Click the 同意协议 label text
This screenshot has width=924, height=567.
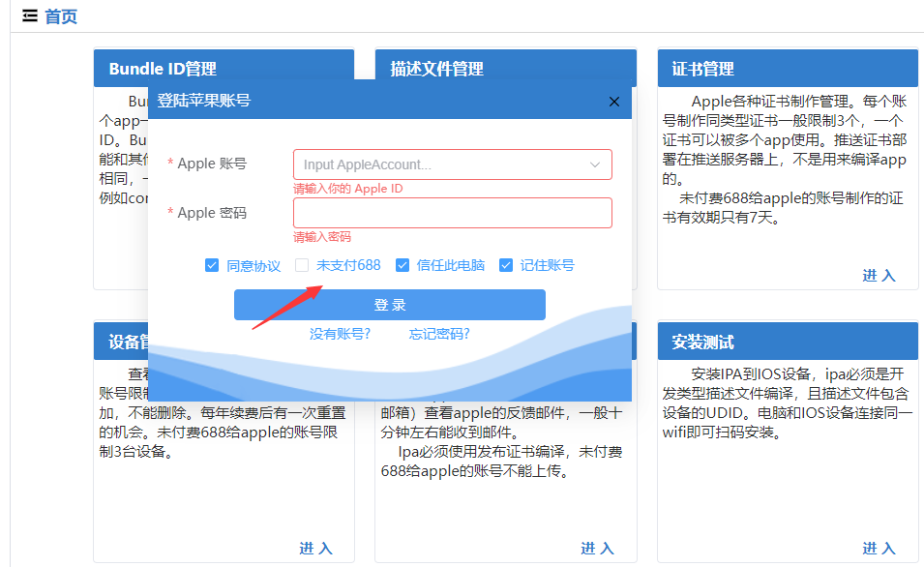click(253, 266)
